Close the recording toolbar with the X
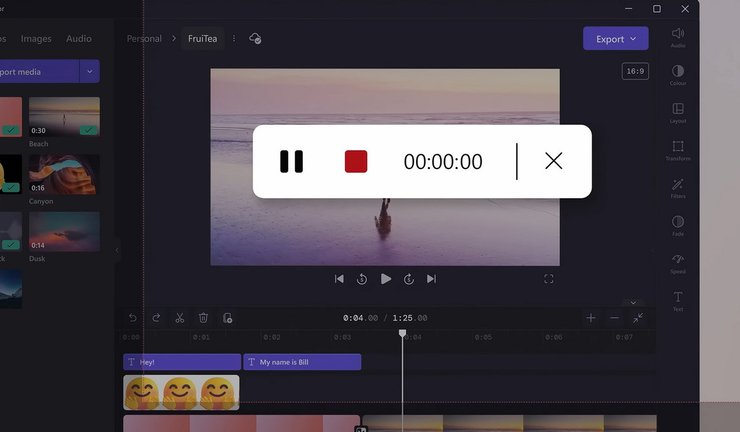The width and height of the screenshot is (740, 432). (554, 161)
